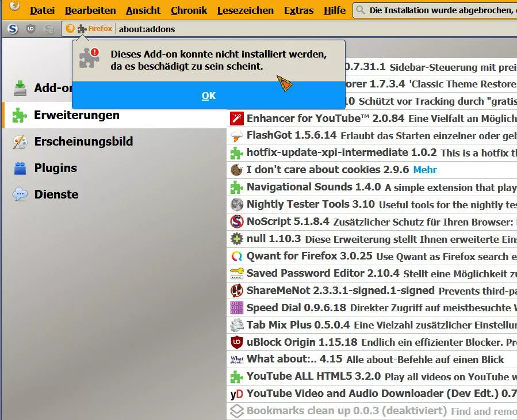
Task: Select the Enhancer for YouTube 2.0.84 entry
Action: tap(372, 119)
